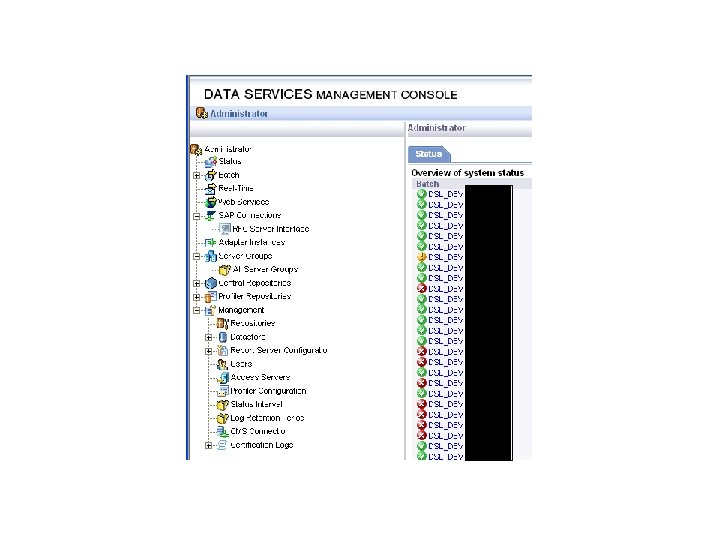Click the Real-Time node icon
The image size is (720, 540).
pos(211,188)
